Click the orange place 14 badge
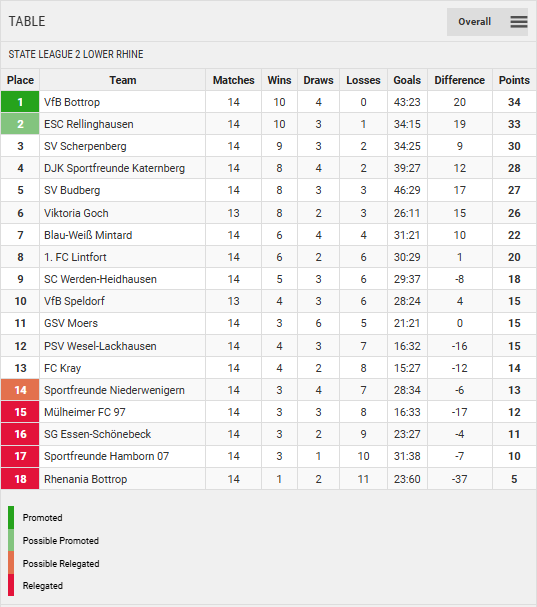 pyautogui.click(x=20, y=390)
